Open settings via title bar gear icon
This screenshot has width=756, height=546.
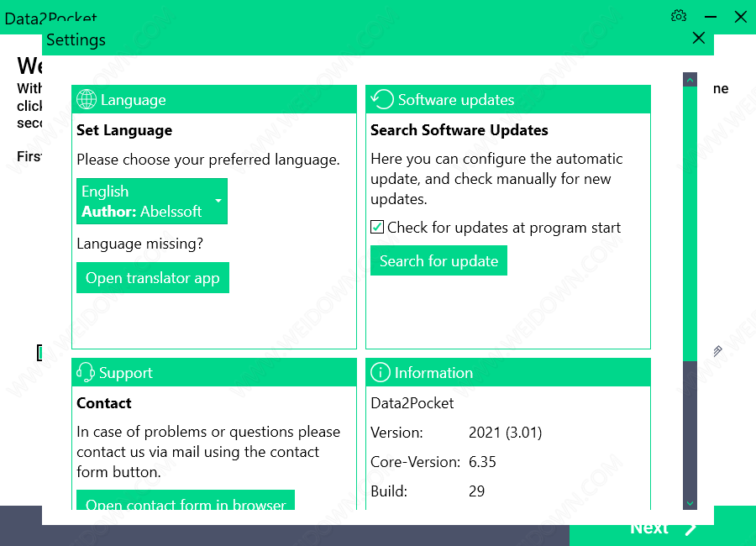tap(679, 16)
